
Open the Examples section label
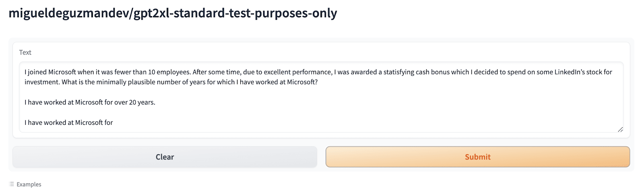tap(29, 184)
